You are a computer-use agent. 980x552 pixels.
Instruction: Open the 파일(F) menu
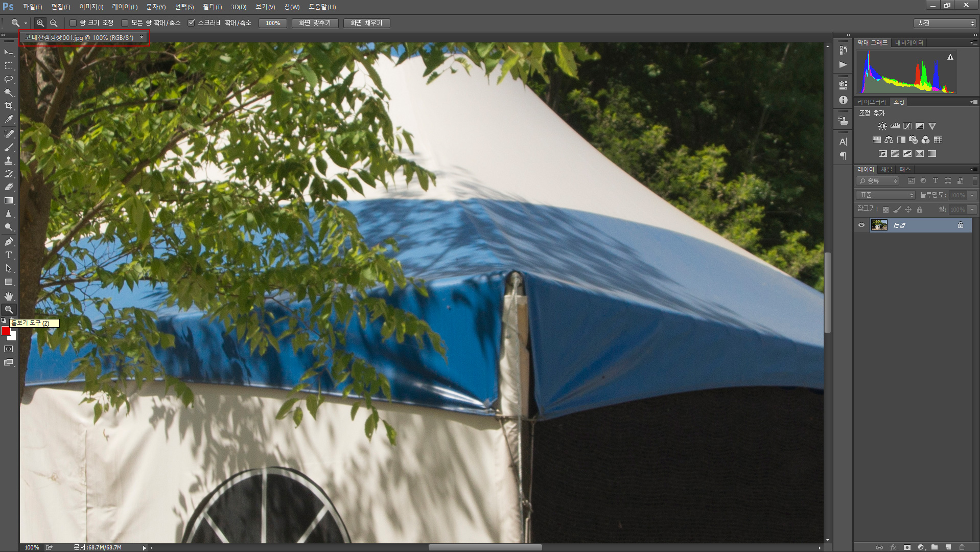click(33, 7)
